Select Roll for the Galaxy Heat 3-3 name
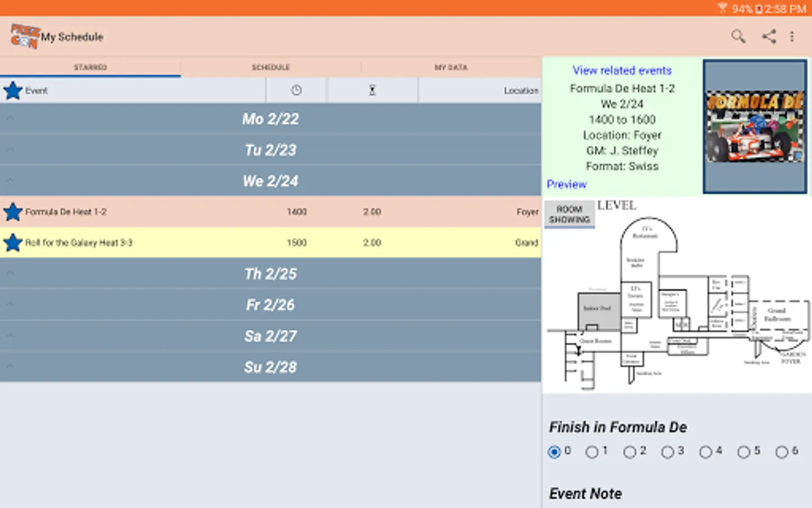 click(78, 243)
